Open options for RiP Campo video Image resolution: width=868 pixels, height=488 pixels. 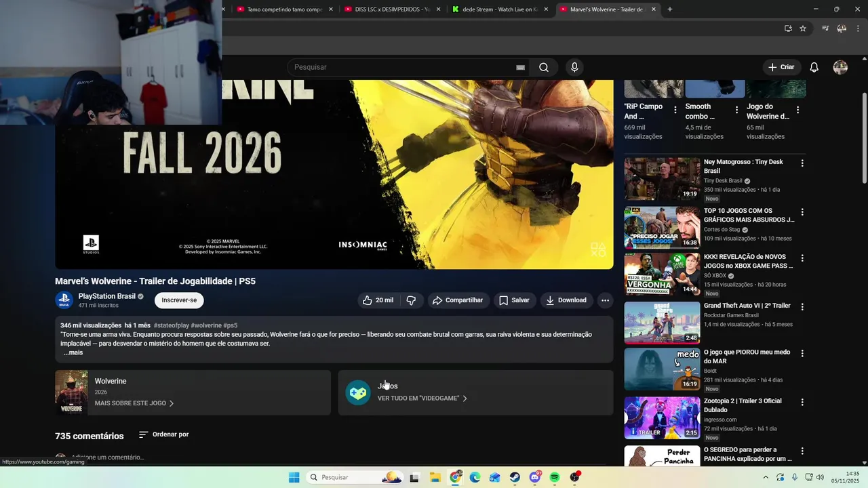(675, 110)
